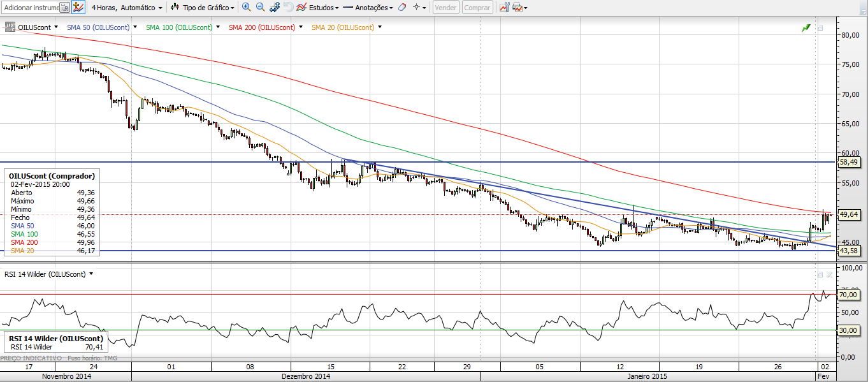
Task: Maximize the RSI indicator panel
Action: pos(820,274)
